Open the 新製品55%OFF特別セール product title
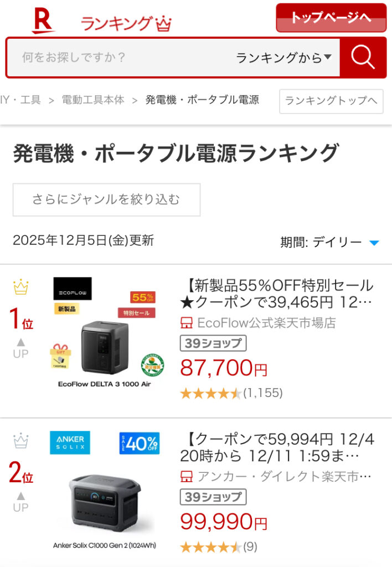 tap(277, 294)
